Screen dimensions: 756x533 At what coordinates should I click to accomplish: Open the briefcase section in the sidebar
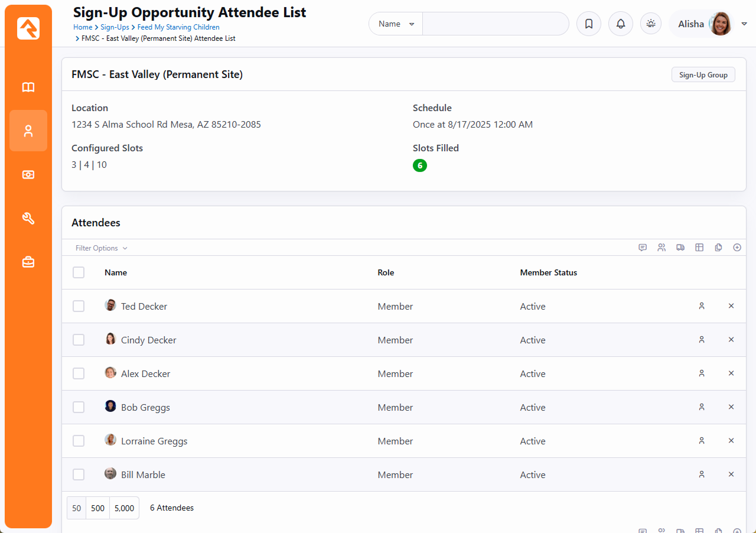pos(28,262)
